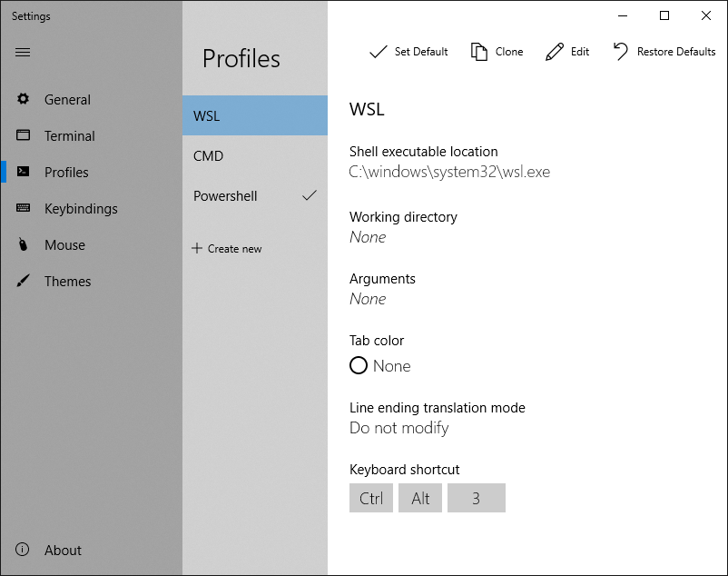The image size is (728, 576).
Task: Select the Powershell profile
Action: pos(255,196)
